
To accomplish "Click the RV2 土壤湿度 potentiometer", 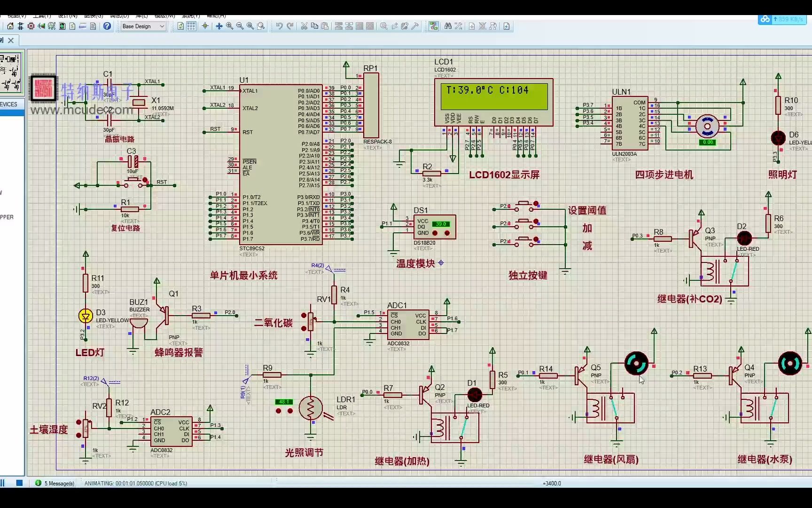I will (x=86, y=428).
